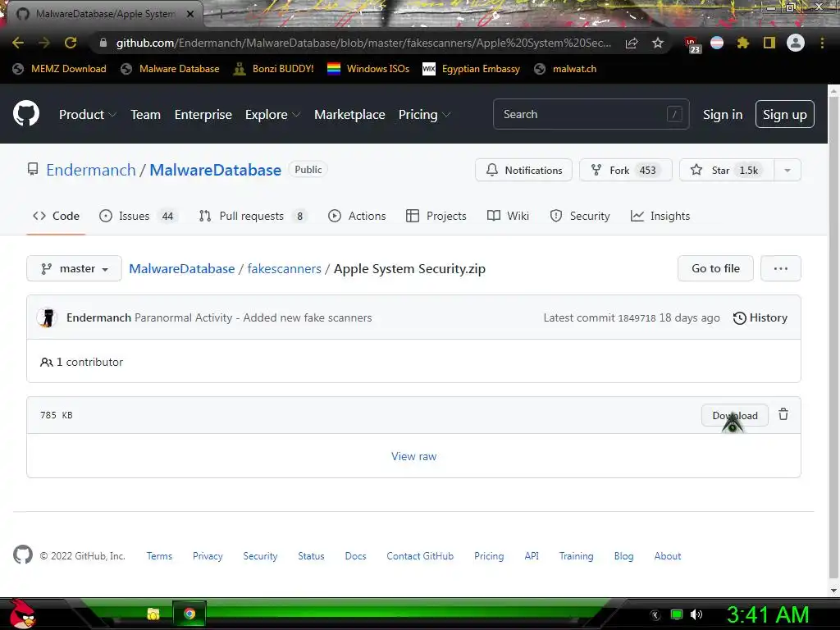The width and height of the screenshot is (840, 630).
Task: Open the Paranormal Activity commit message link
Action: pos(253,317)
